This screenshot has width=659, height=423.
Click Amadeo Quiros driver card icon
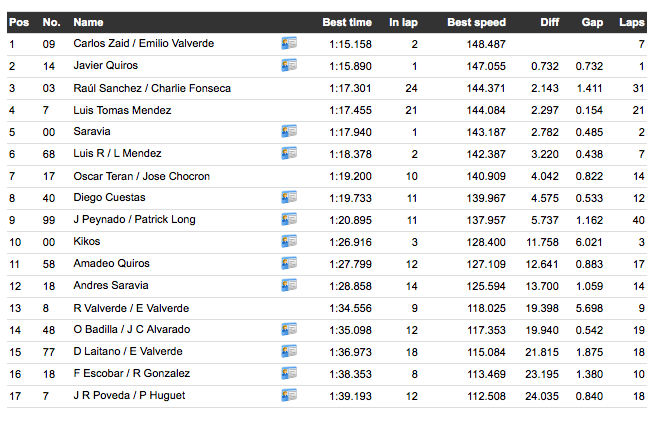click(x=289, y=264)
